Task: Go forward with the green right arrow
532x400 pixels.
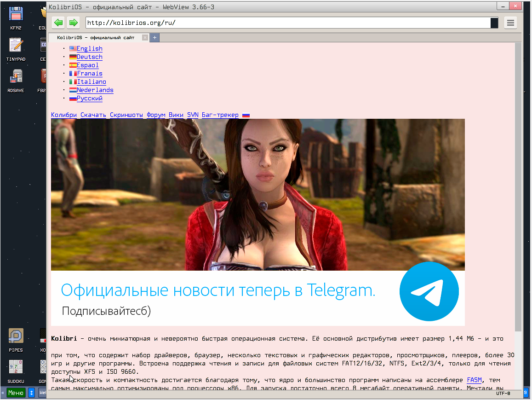Action: coord(73,23)
